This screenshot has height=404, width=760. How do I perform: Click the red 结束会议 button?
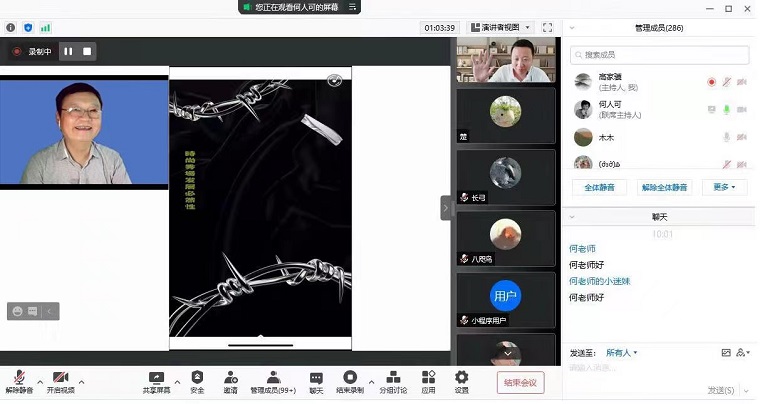pos(520,382)
